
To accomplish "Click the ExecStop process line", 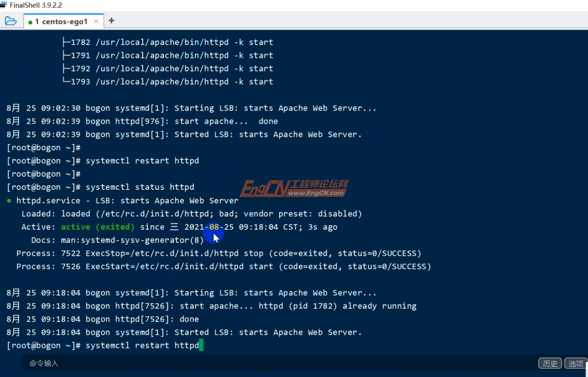I will coord(218,253).
